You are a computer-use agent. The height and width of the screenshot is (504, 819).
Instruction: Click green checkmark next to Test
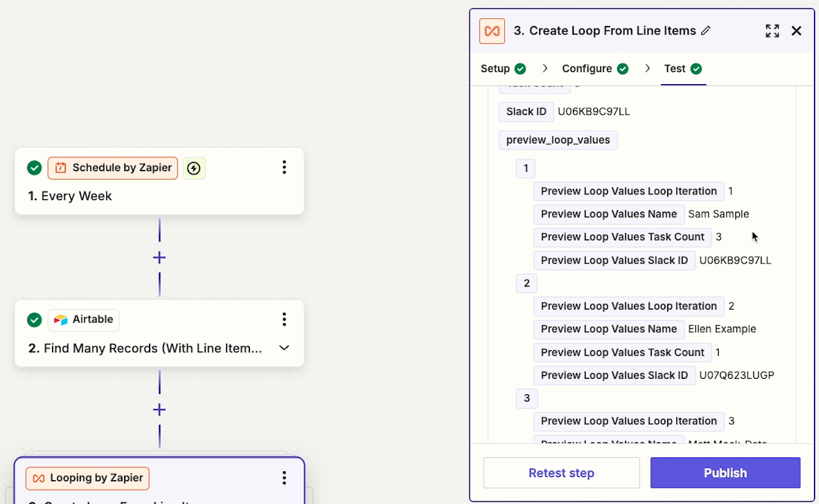pyautogui.click(x=697, y=69)
